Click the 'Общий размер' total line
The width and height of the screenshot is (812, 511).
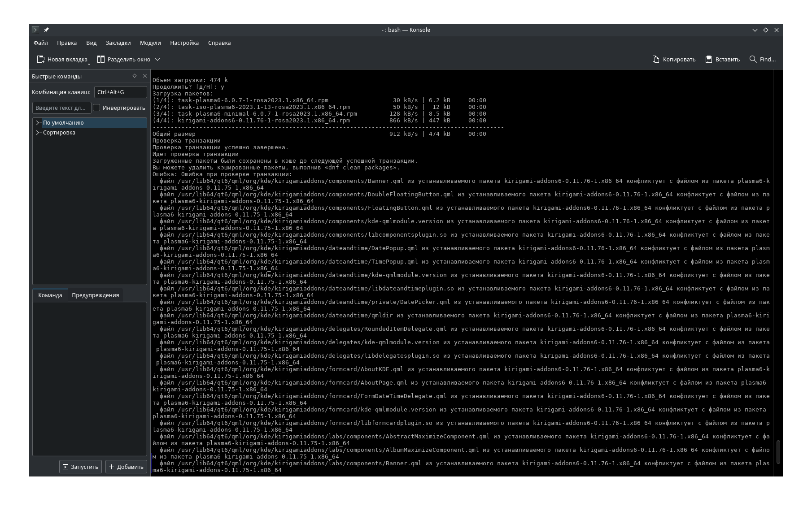tap(319, 134)
